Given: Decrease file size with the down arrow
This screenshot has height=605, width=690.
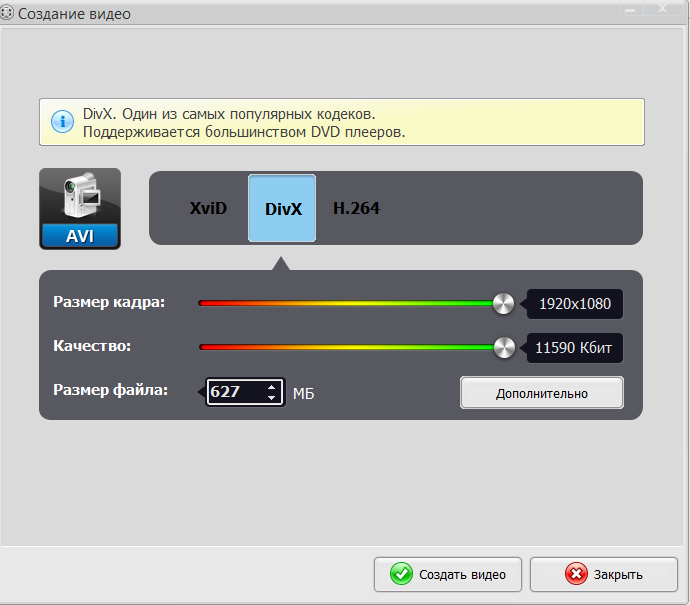Looking at the screenshot, I should click(271, 398).
